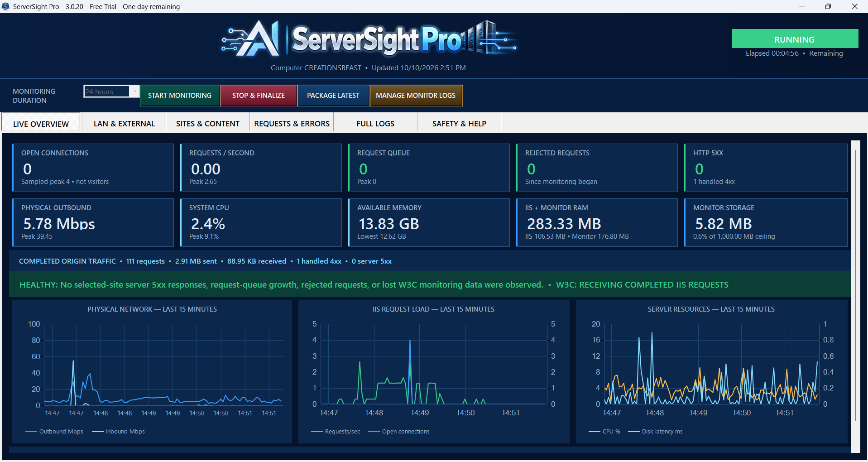This screenshot has width=868, height=462.
Task: View the FULL LOGS tab
Action: [375, 124]
